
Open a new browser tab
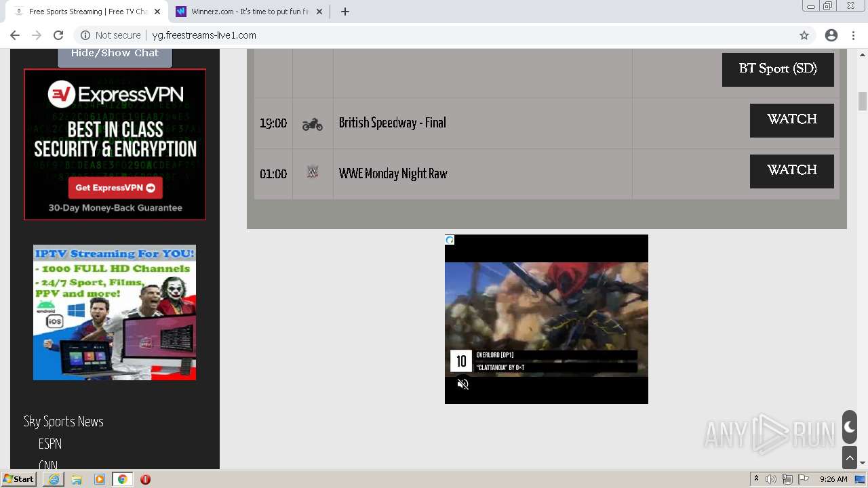tap(344, 12)
